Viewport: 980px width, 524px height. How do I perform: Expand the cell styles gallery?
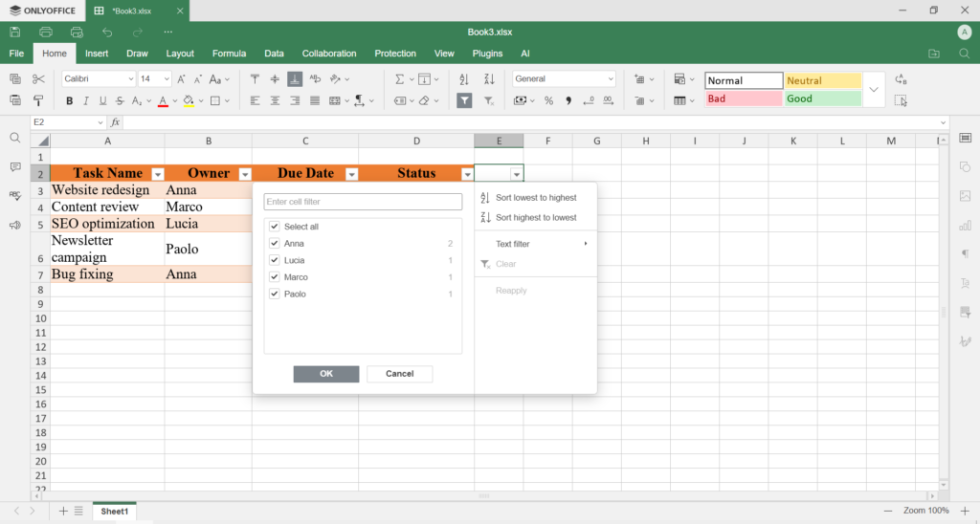click(874, 89)
